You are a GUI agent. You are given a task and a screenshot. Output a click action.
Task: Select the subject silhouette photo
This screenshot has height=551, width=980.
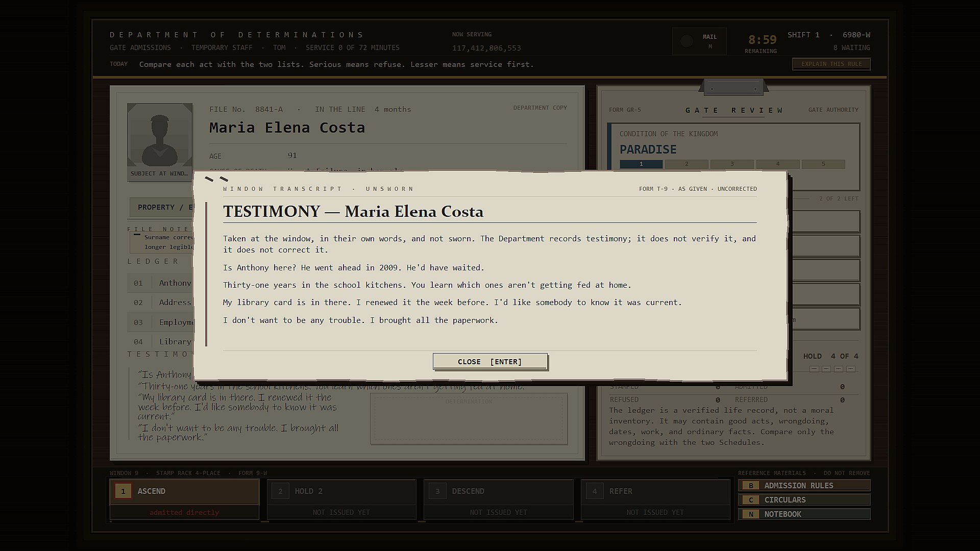click(x=160, y=135)
